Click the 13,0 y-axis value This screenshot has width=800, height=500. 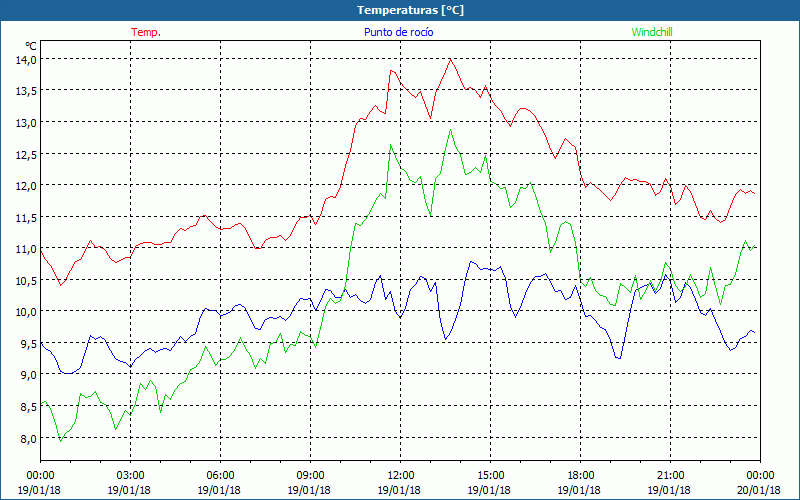pyautogui.click(x=27, y=122)
